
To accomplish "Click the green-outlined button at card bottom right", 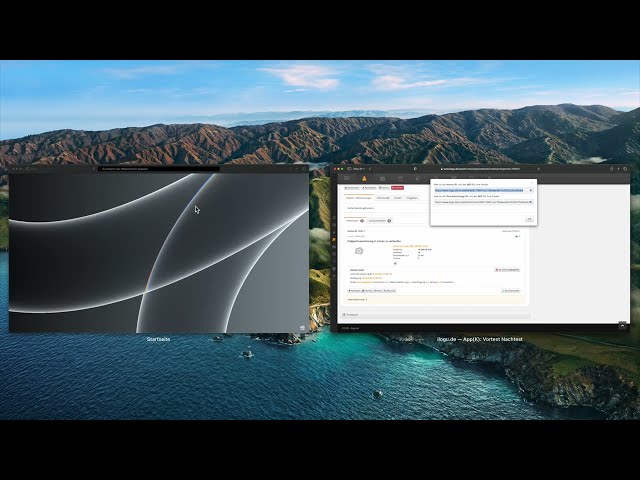I will (x=511, y=291).
